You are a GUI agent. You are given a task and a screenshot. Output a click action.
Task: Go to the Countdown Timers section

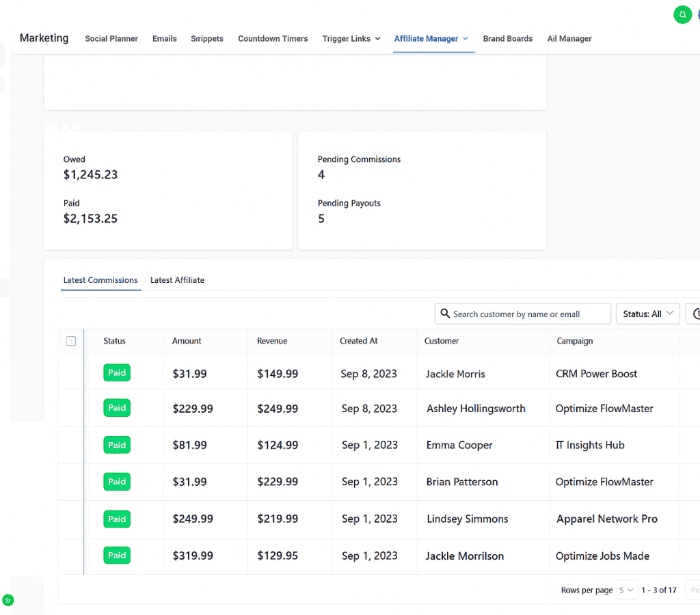pyautogui.click(x=273, y=39)
